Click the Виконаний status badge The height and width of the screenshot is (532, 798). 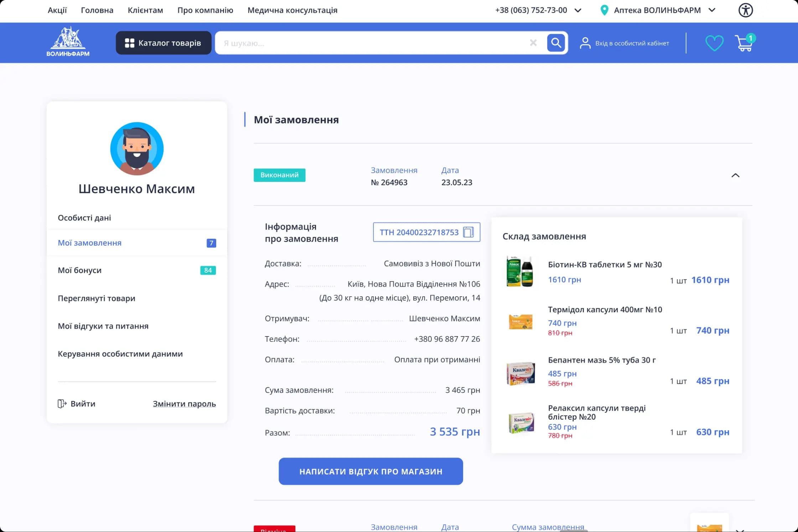point(279,175)
